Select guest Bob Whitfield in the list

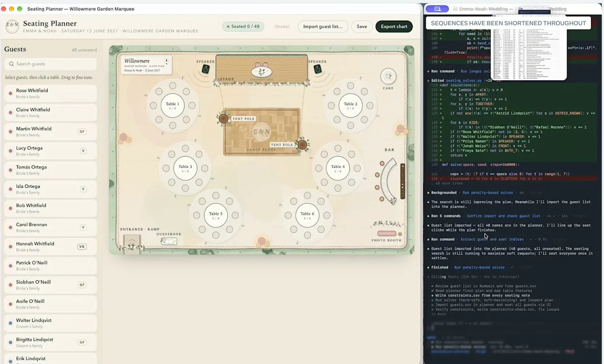coord(50,208)
